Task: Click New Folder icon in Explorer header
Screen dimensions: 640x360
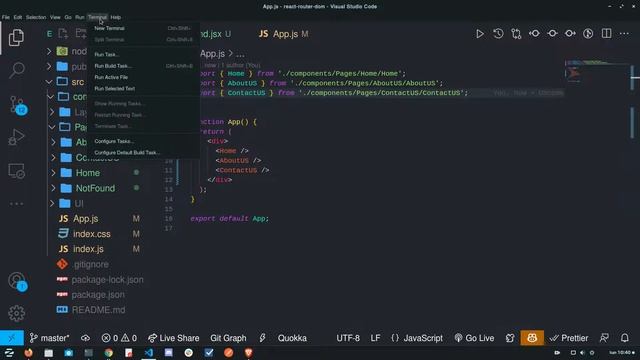Action: [x=81, y=33]
